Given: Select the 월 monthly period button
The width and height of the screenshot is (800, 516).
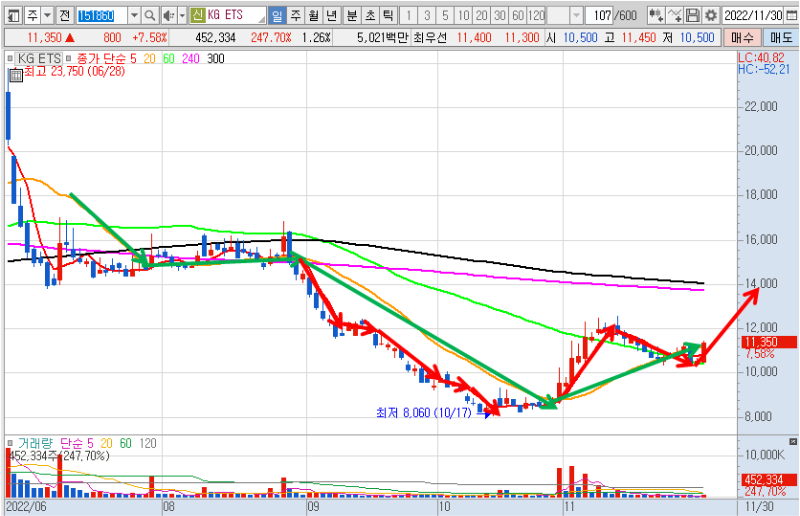Looking at the screenshot, I should coord(314,16).
